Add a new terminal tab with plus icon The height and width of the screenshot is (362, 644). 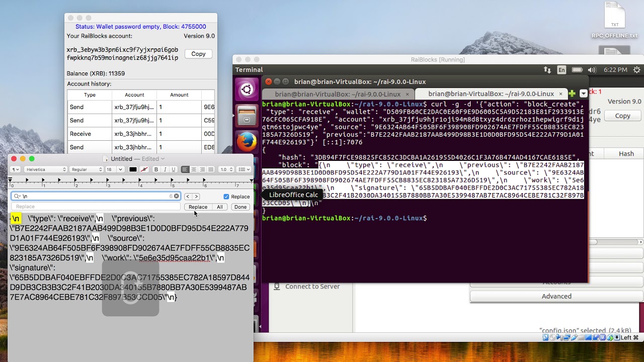(x=572, y=94)
